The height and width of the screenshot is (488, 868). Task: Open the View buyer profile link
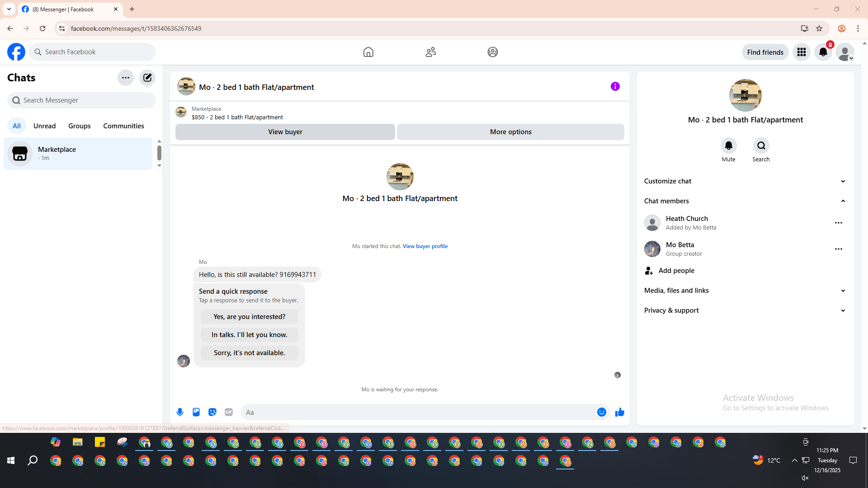click(425, 246)
